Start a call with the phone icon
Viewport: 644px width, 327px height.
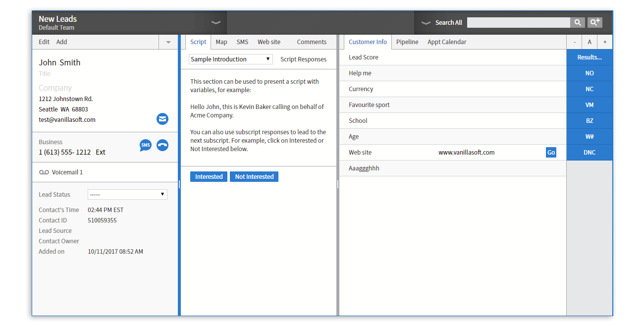(162, 145)
